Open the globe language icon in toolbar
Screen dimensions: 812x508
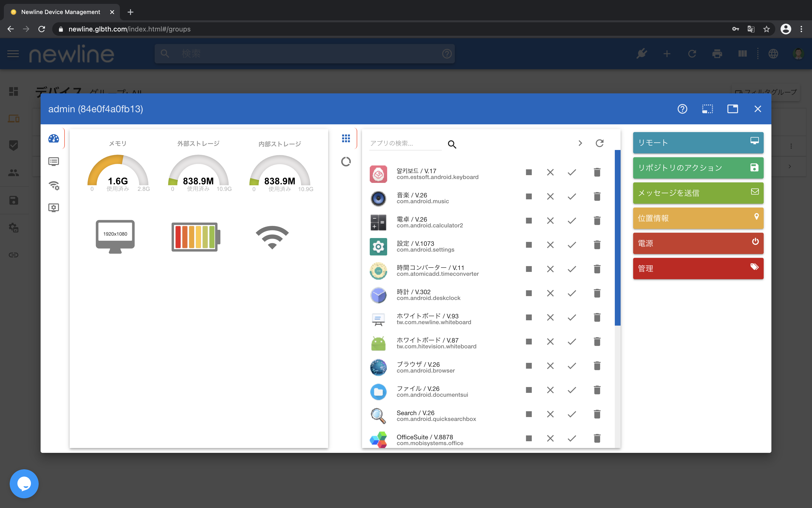click(x=773, y=54)
